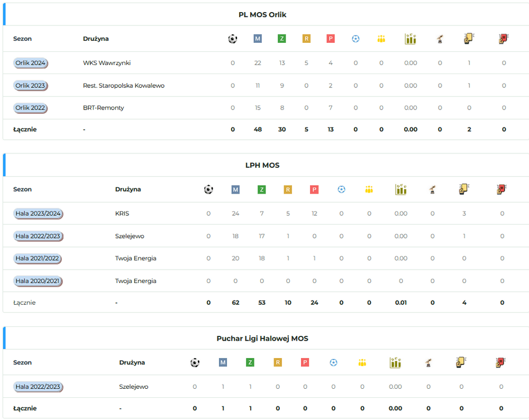
Task: Click WKS Wawrzynki team name
Action: coord(107,63)
